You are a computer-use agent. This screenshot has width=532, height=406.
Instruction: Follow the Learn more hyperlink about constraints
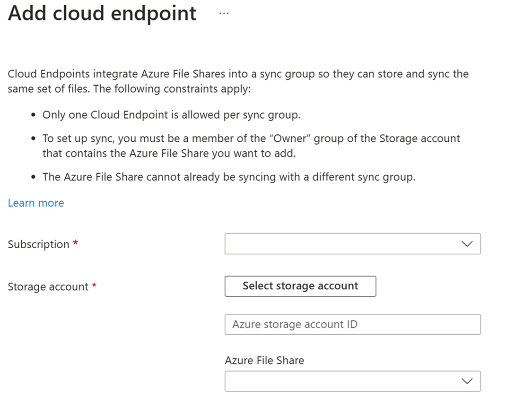(x=35, y=203)
